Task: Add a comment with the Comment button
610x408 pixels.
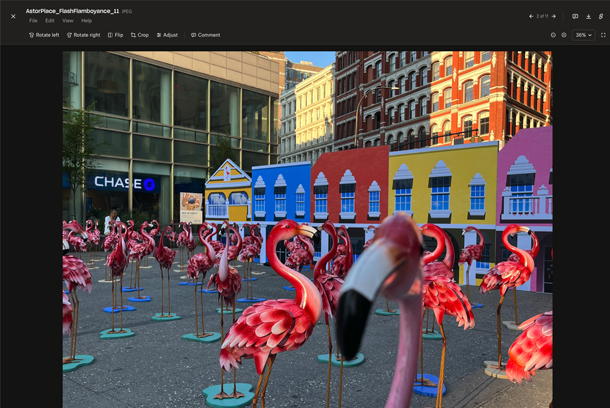Action: [x=206, y=35]
